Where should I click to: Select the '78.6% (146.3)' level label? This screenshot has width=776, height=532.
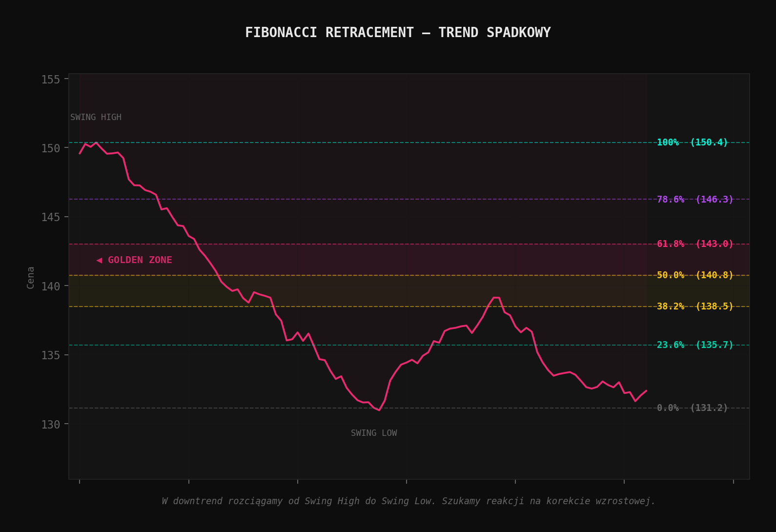(695, 200)
